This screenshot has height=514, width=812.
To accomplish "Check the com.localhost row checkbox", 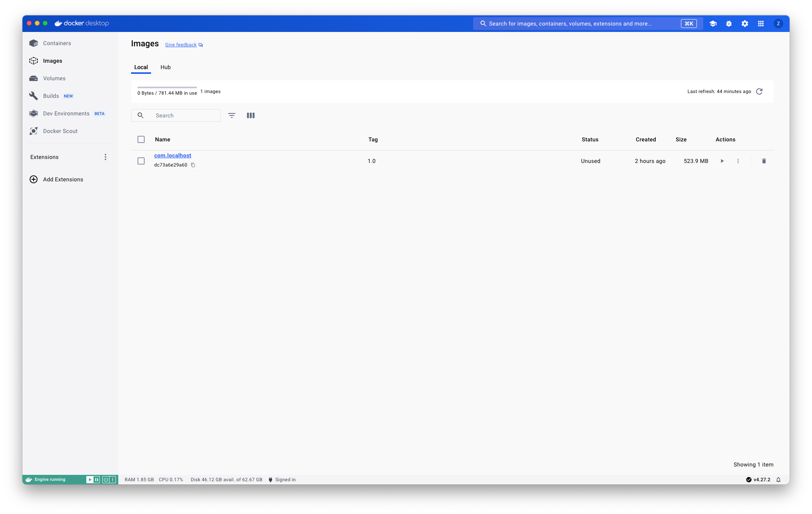I will [141, 161].
